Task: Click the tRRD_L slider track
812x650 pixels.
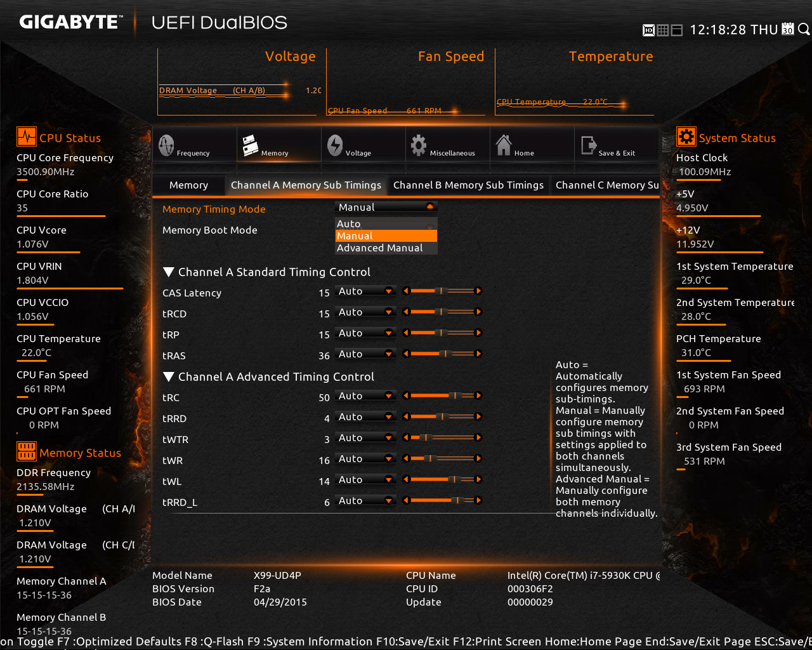Action: click(442, 500)
